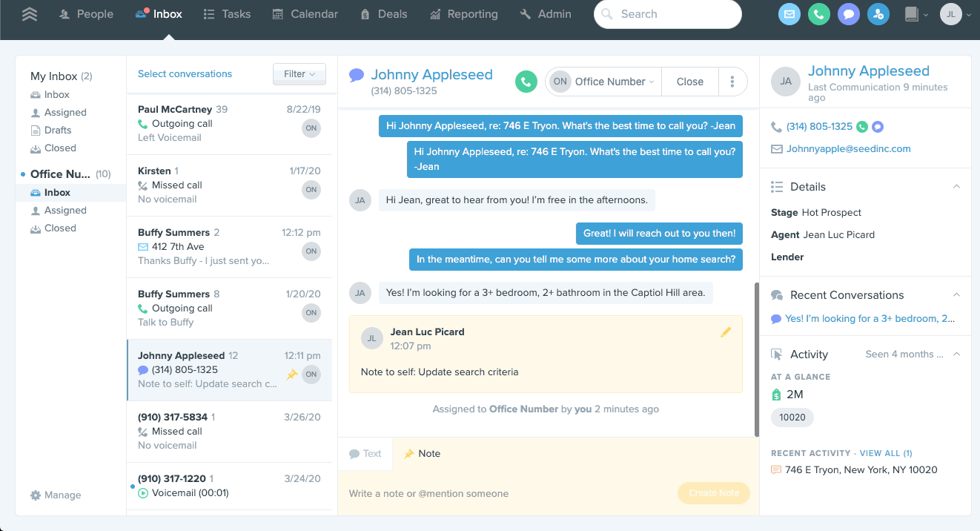Click the JL avatar on the note card
The width and height of the screenshot is (980, 531).
pos(372,338)
